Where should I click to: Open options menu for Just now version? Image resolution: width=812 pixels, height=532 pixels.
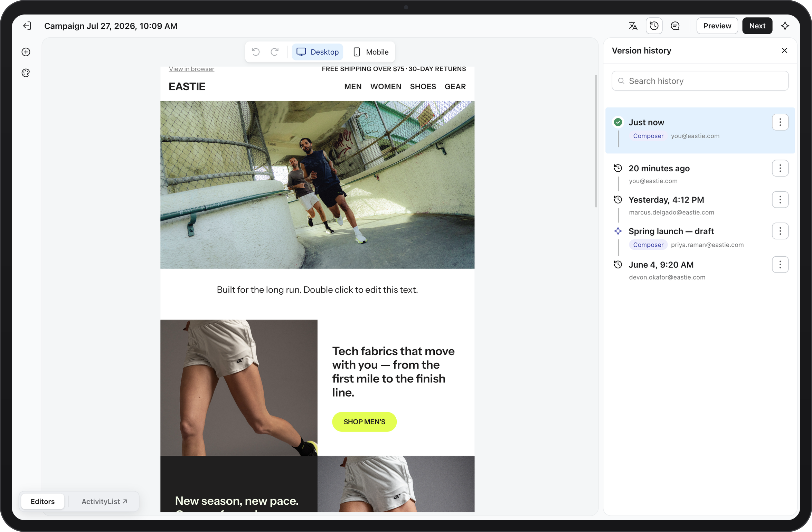click(x=780, y=122)
